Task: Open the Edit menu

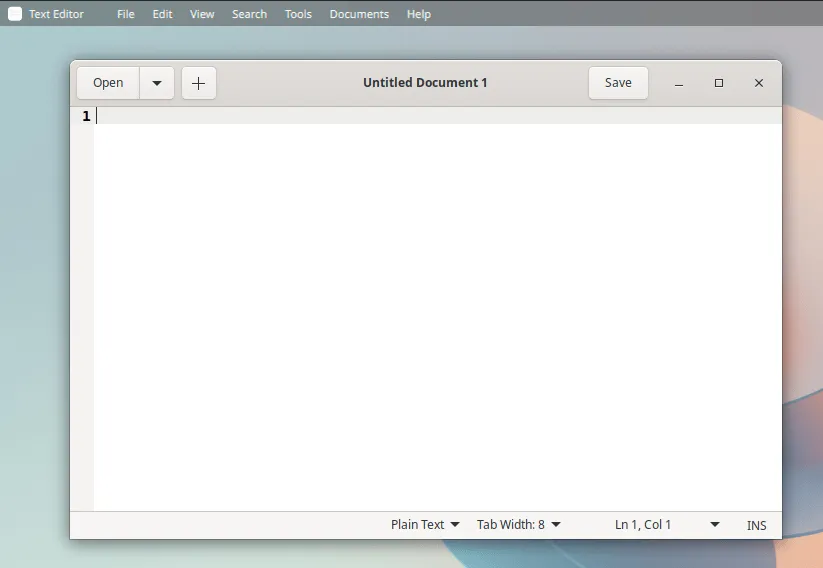Action: [162, 14]
